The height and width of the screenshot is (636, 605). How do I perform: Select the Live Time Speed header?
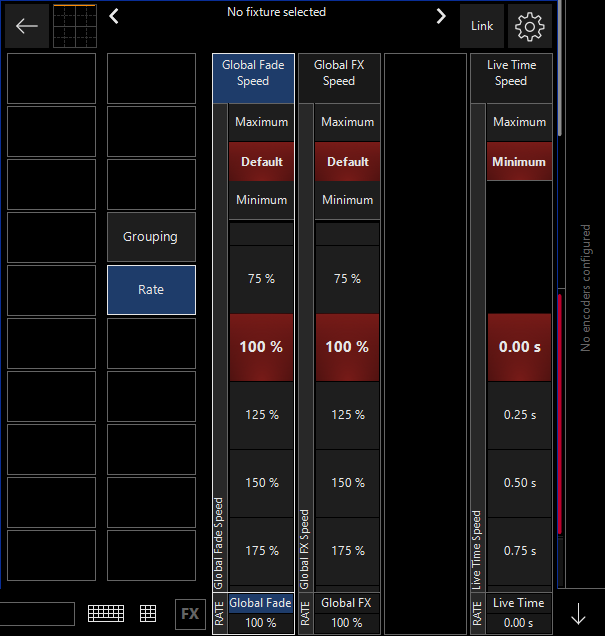click(511, 78)
